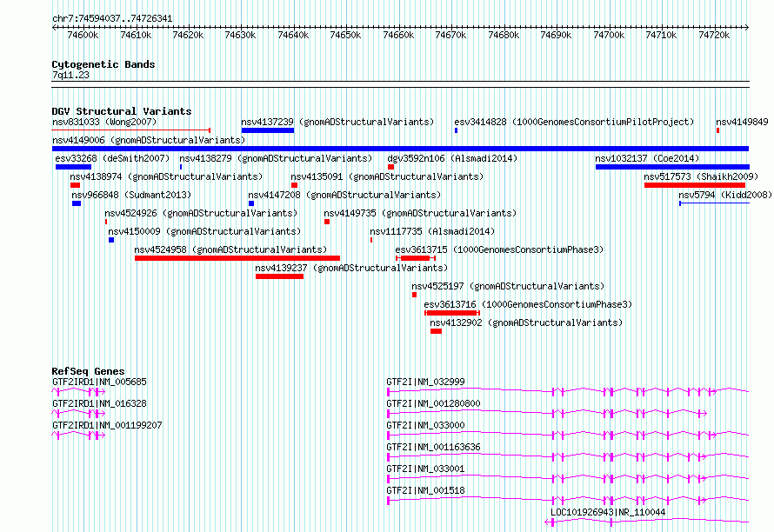Screen dimensions: 774x532
Task: Click the nsv517573 (Shaikh2009) red bar
Action: tap(695, 185)
